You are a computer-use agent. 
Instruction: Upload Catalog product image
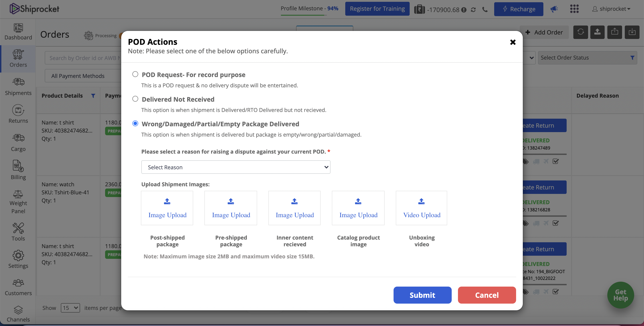(358, 208)
